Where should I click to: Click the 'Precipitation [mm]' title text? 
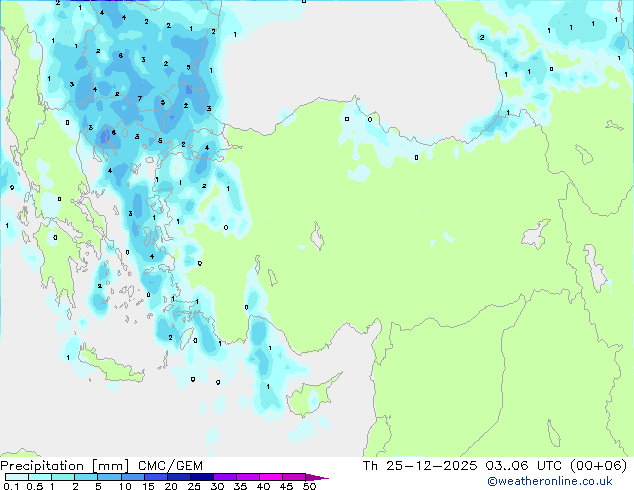tap(65, 466)
